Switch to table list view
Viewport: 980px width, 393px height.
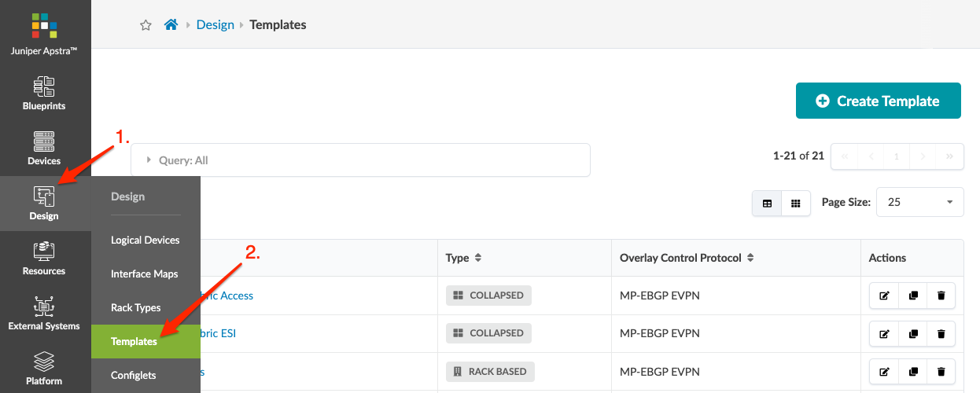(x=767, y=203)
